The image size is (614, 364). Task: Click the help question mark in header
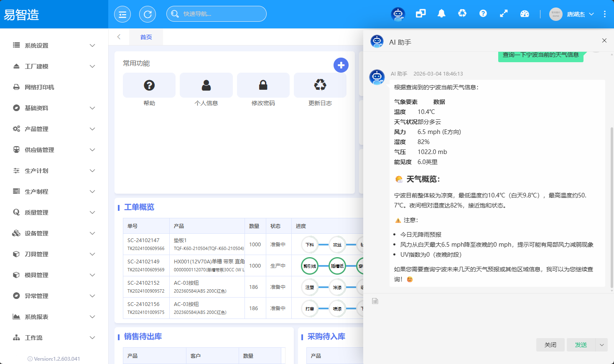[x=483, y=14]
